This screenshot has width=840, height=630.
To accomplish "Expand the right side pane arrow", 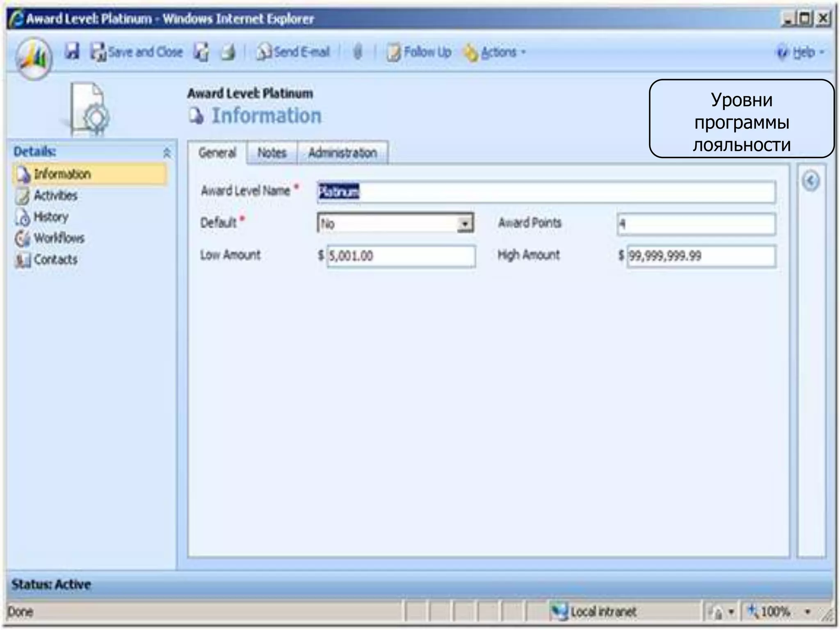I will coord(810,181).
